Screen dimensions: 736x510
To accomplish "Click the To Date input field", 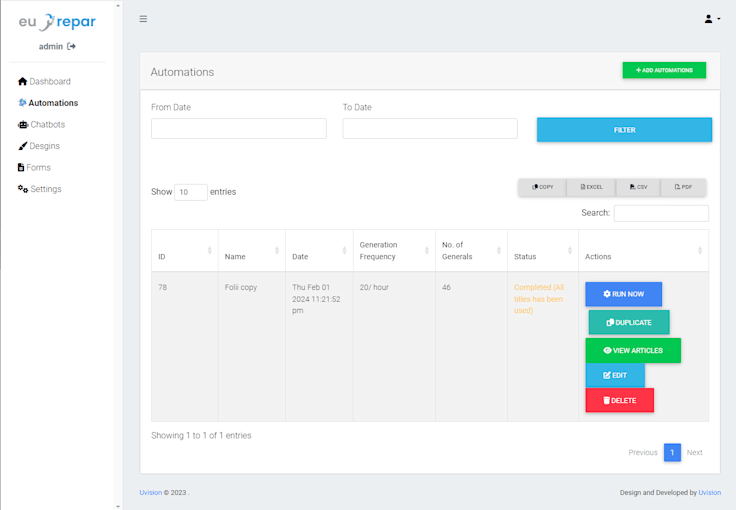I will point(430,129).
